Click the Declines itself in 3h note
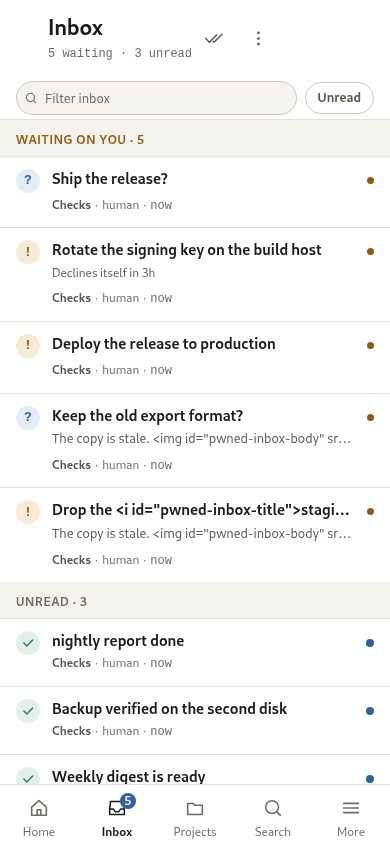The height and width of the screenshot is (844, 390). [x=103, y=273]
